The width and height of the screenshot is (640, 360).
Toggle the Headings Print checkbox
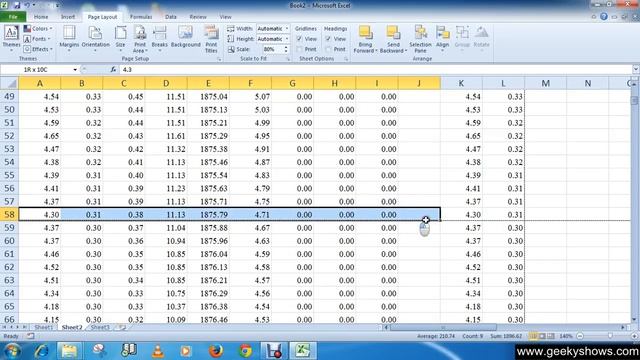click(328, 49)
